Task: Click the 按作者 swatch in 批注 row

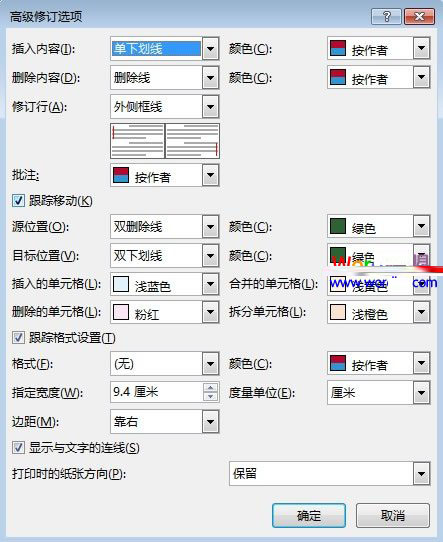Action: pos(121,175)
